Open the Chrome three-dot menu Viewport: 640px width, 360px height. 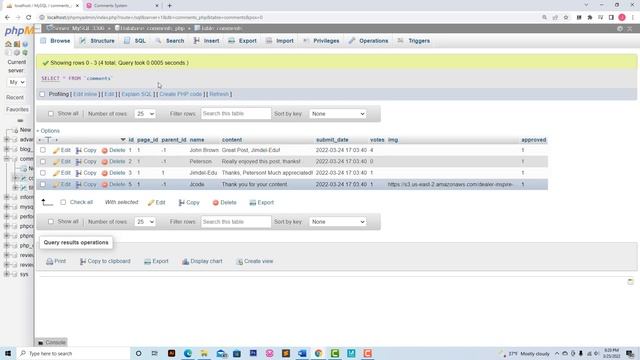pos(633,18)
